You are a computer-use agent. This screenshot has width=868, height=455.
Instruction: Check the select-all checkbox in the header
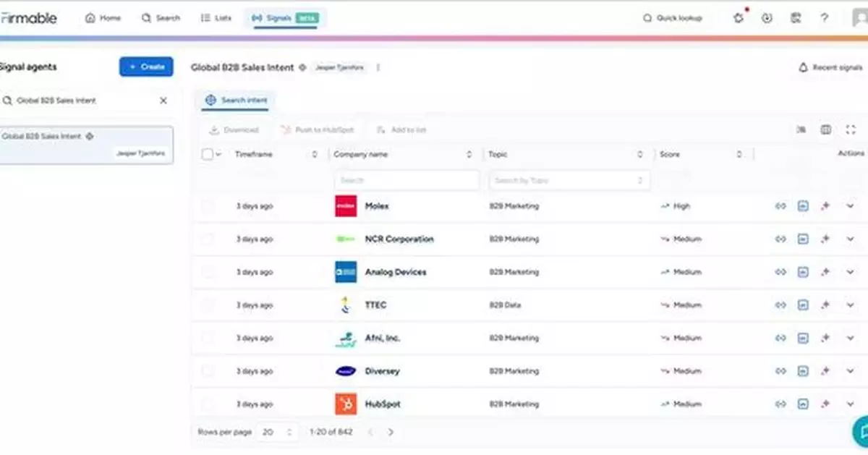coord(206,153)
